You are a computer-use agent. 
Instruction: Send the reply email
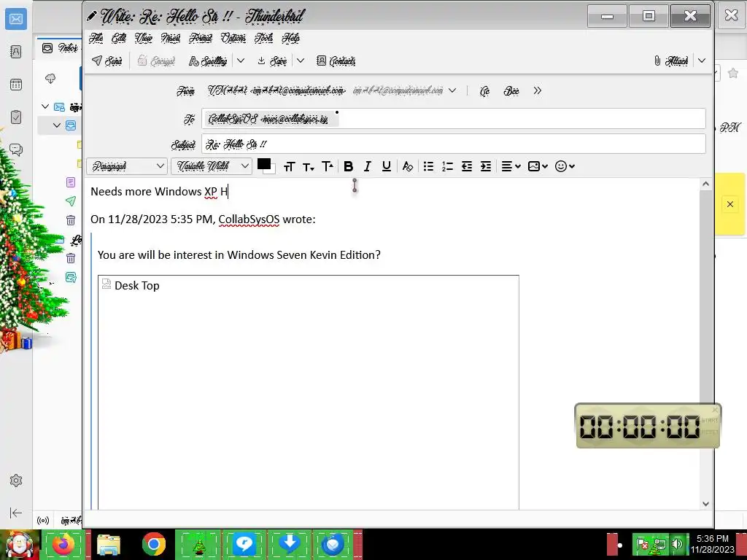pyautogui.click(x=107, y=61)
